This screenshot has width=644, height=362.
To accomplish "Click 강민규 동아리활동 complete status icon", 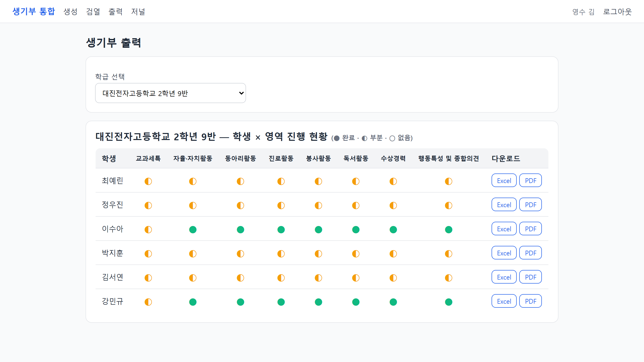I will tap(240, 302).
